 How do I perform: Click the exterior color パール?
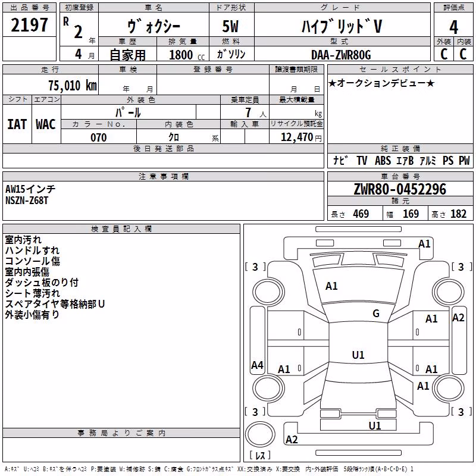[128, 112]
